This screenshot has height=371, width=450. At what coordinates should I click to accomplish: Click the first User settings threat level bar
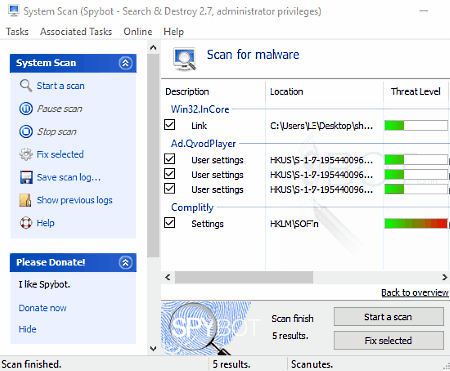coord(416,160)
